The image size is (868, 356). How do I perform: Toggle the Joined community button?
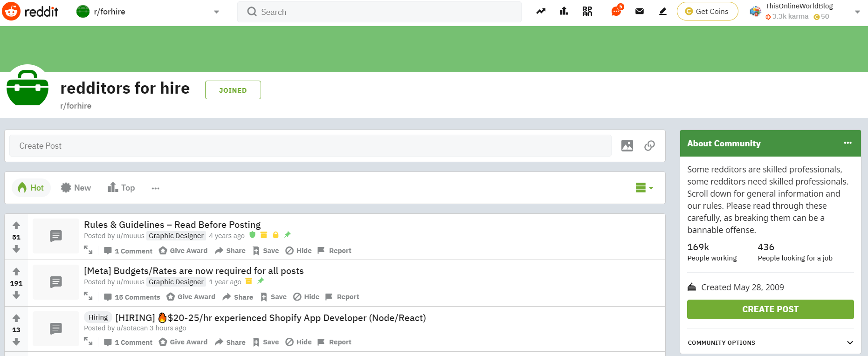coord(233,90)
